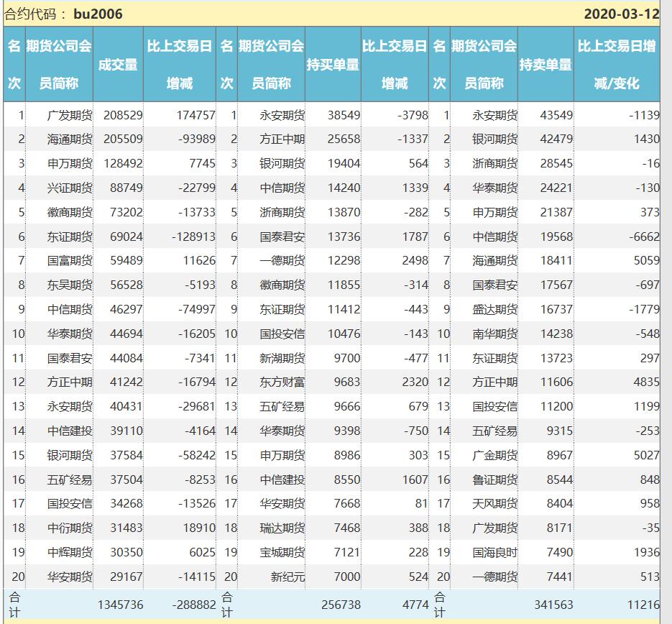The image size is (672, 624).
Task: Click the short position value 42479 for 银河期货
Action: pos(556,139)
